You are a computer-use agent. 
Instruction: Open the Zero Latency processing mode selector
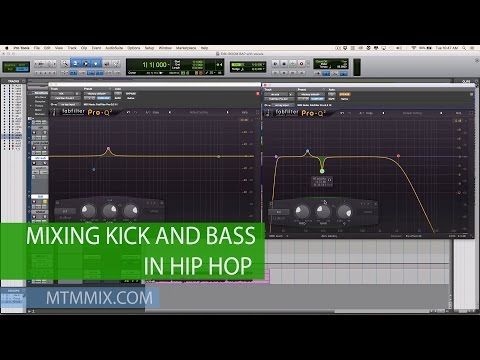pyautogui.click(x=328, y=236)
